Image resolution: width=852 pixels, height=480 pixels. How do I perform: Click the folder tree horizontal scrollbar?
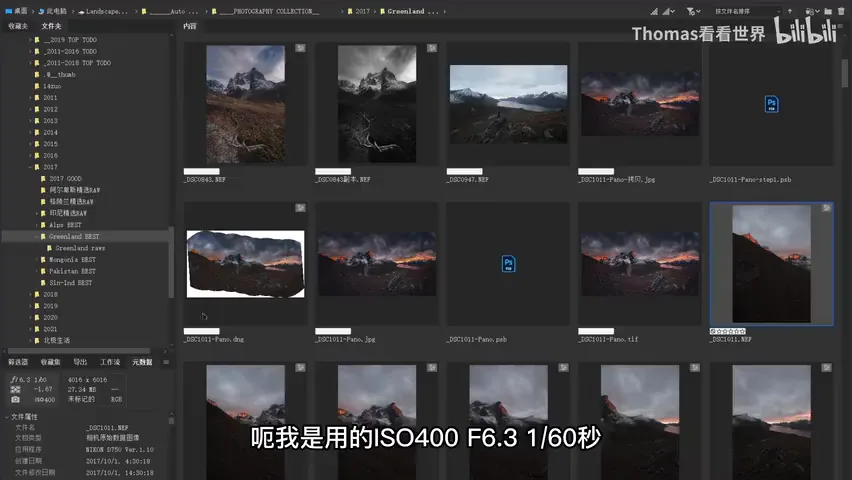coord(79,351)
